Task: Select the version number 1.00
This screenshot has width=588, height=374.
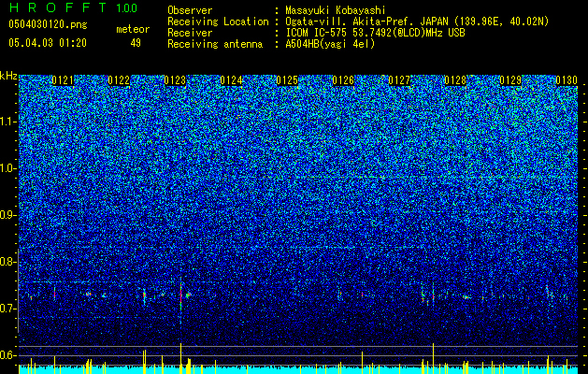Action: pyautogui.click(x=127, y=8)
